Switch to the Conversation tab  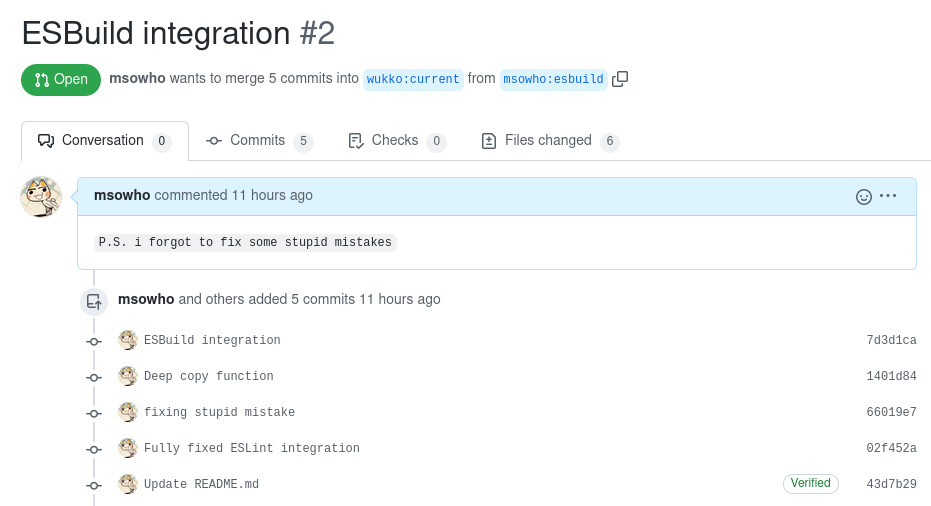click(x=104, y=141)
